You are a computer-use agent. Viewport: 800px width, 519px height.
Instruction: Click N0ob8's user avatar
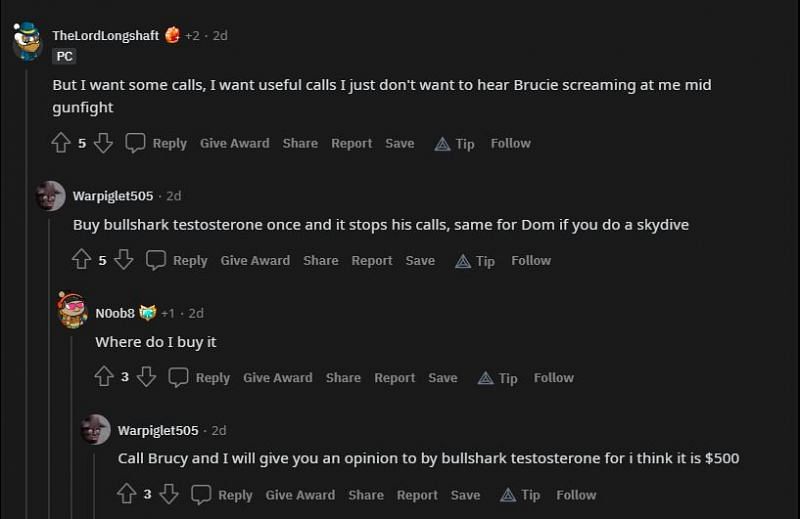[x=72, y=311]
